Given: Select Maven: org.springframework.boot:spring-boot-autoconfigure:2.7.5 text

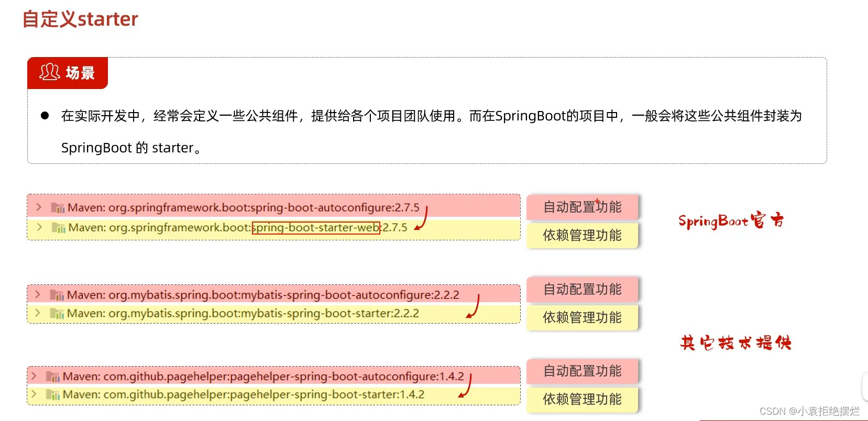Looking at the screenshot, I should (244, 207).
